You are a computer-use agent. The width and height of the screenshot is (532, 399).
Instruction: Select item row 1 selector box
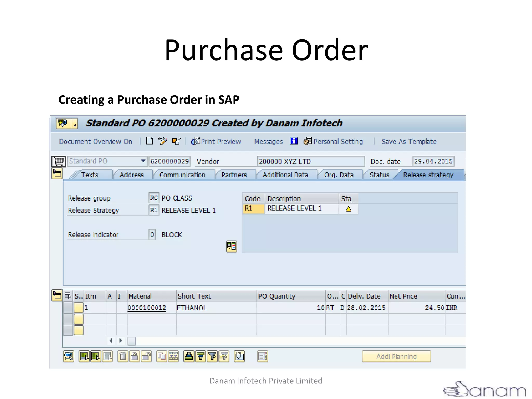pos(78,308)
